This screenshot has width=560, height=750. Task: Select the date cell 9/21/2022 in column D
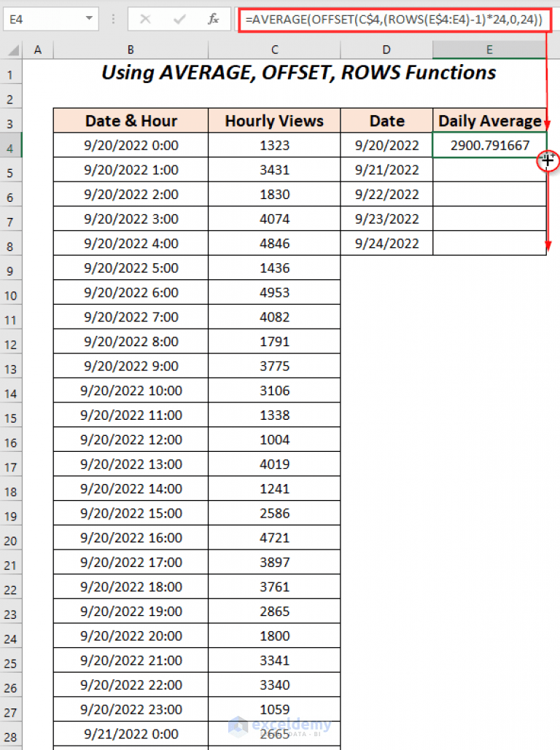coord(386,170)
